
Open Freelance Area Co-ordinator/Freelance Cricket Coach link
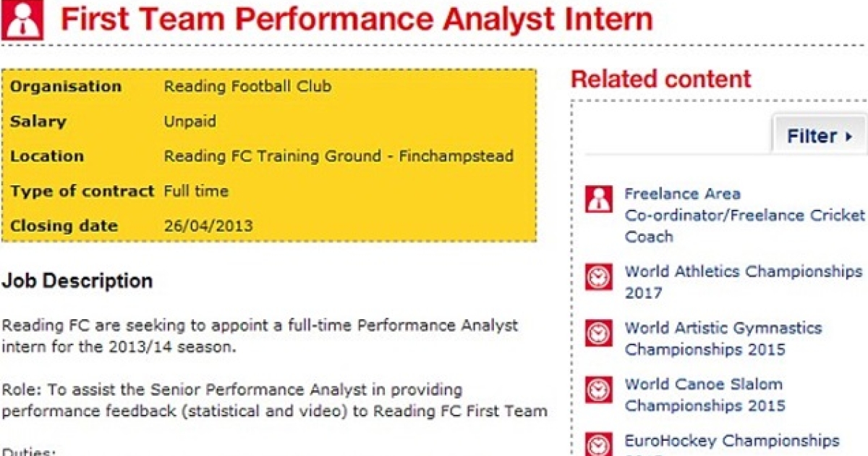(744, 215)
